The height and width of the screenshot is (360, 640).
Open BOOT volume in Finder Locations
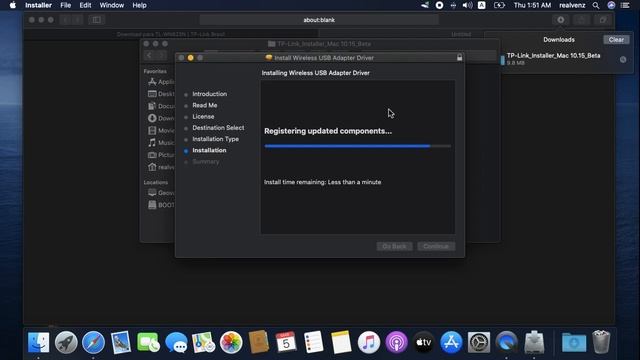(161, 205)
